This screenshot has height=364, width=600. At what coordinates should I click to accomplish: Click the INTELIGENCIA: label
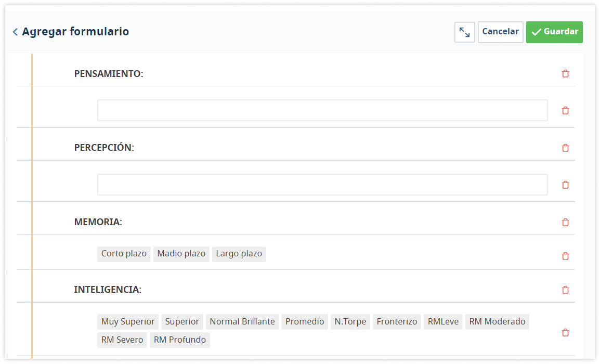[x=108, y=290]
